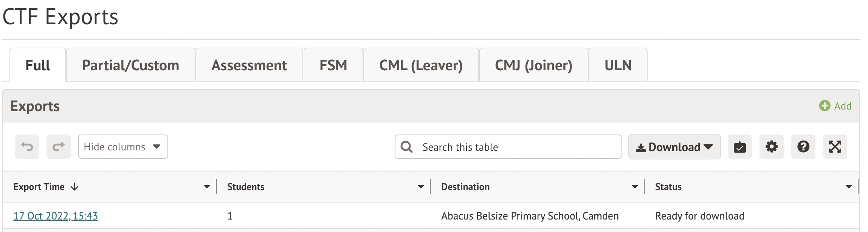Image resolution: width=868 pixels, height=232 pixels.
Task: Sort by Export Time column header
Action: coord(39,187)
